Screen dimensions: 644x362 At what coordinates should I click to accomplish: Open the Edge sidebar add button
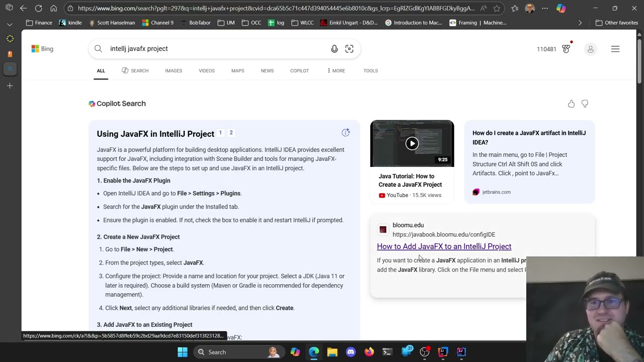(x=10, y=86)
